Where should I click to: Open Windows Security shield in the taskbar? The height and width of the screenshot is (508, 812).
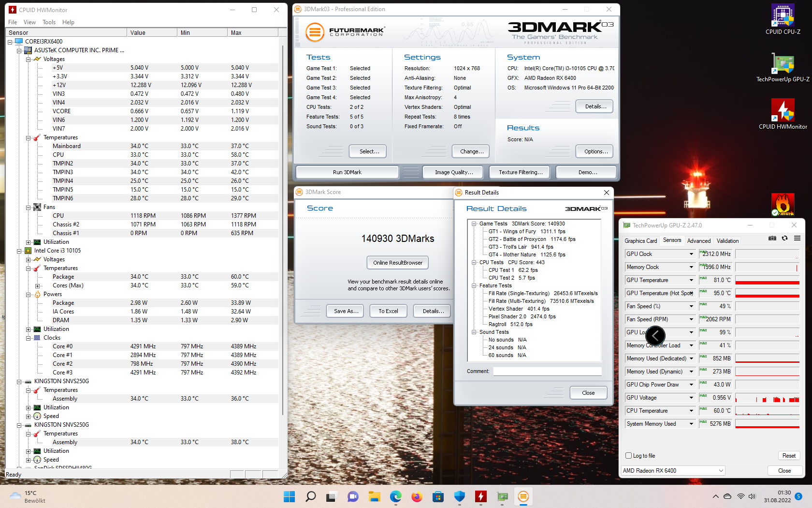click(x=459, y=496)
